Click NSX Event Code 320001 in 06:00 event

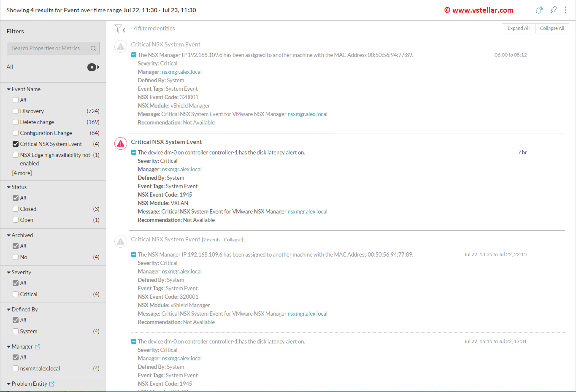168,97
